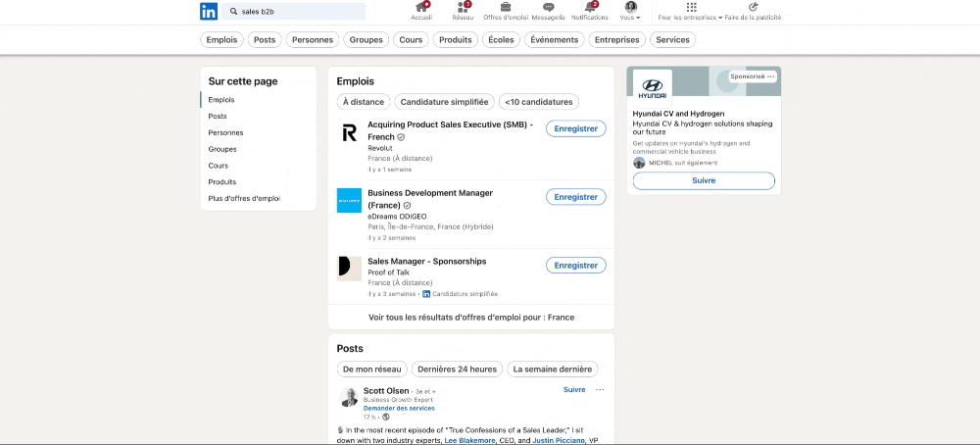The image size is (980, 445).
Task: Jump to Groupes in sidebar
Action: 222,149
